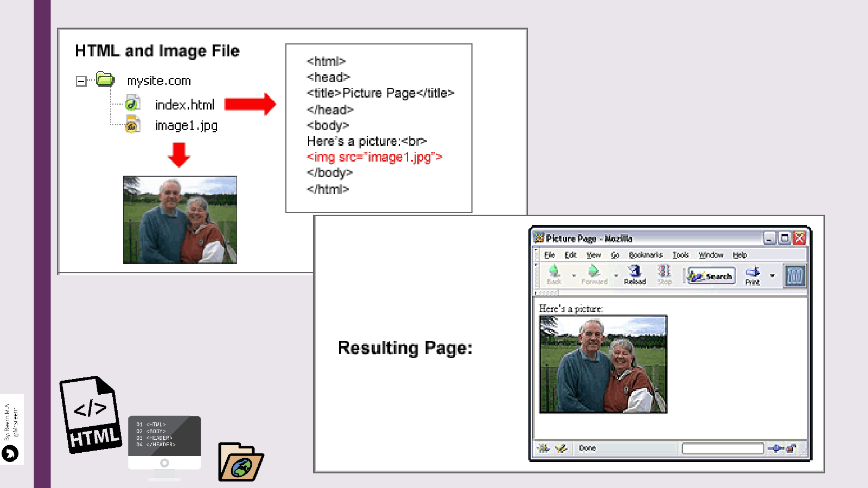Viewport: 868px width, 488px height.
Task: Click the Mozilla throbber logo in toolbar
Action: (795, 276)
